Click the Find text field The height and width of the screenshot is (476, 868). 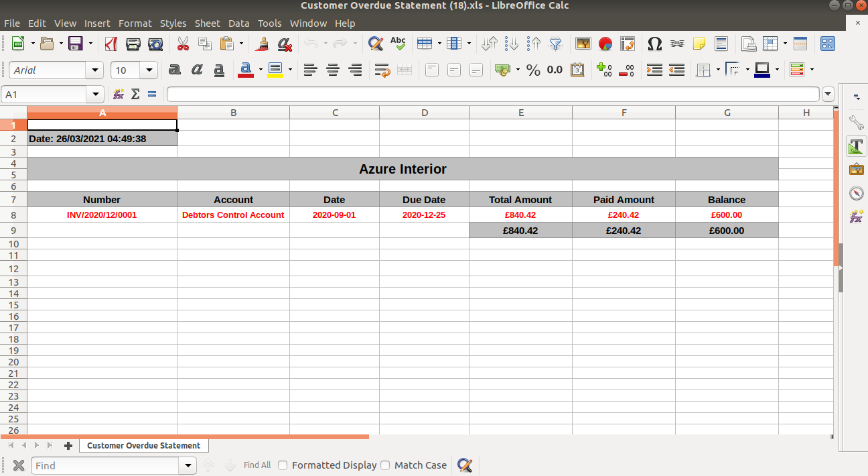(106, 465)
